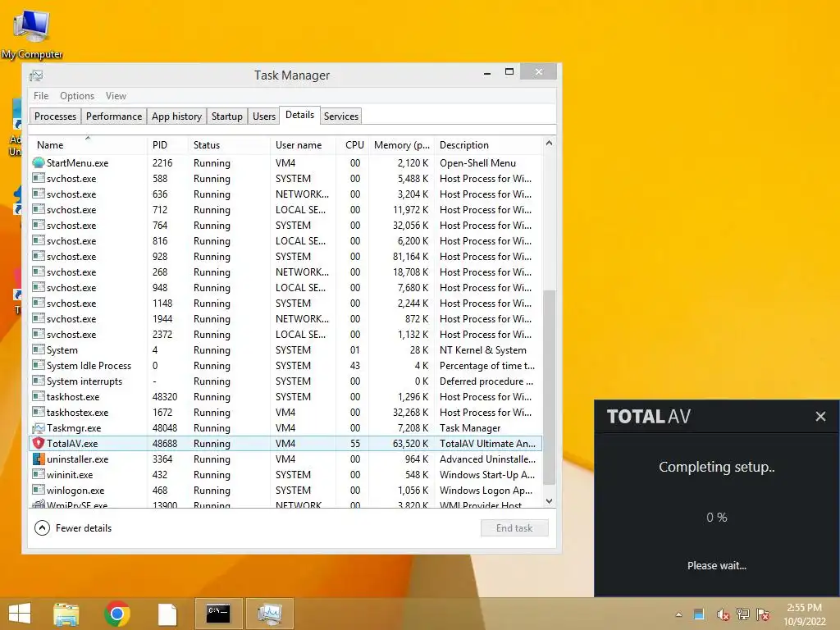Click the End task button
Image resolution: width=840 pixels, height=630 pixels.
coord(514,528)
